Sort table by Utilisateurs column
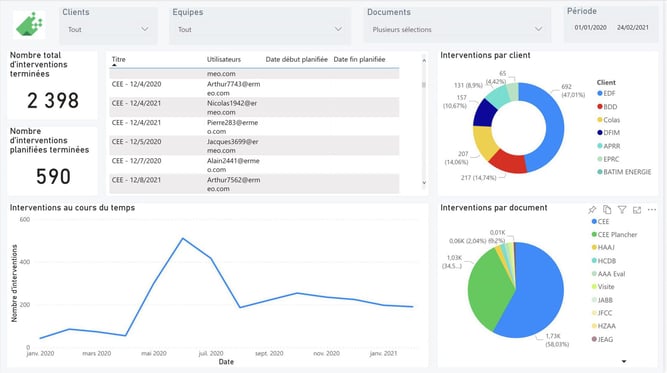The image size is (667, 373). tap(224, 60)
